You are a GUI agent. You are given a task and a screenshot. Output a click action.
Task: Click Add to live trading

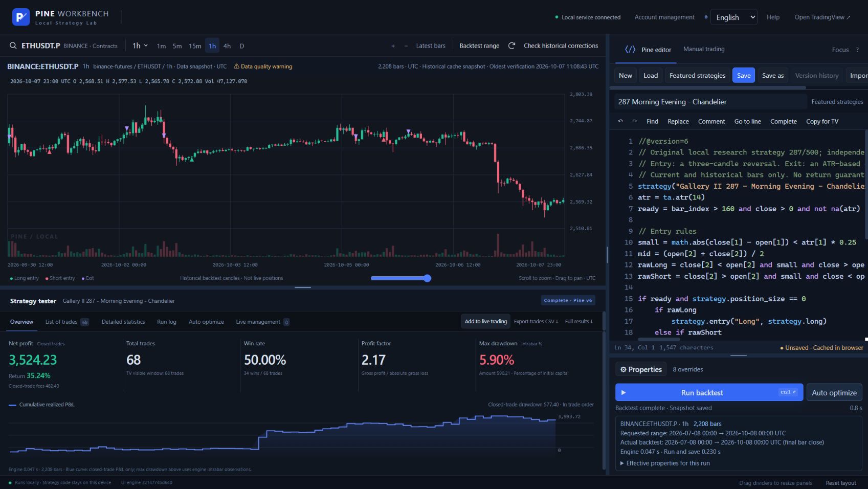pos(486,321)
